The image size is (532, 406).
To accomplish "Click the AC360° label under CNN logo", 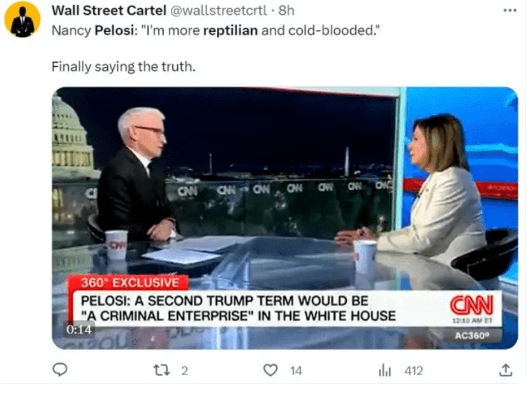I will pyautogui.click(x=472, y=335).
